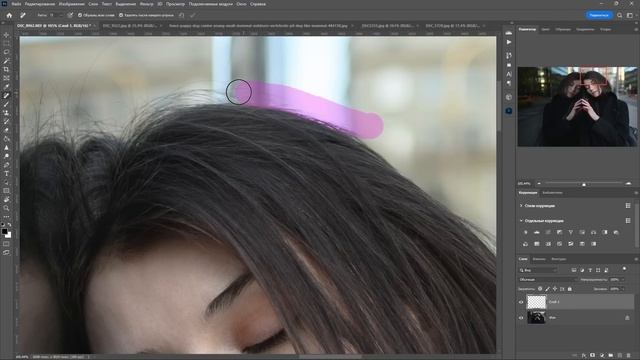This screenshot has height=360, width=640.
Task: Click the background color swatch
Action: (9, 236)
